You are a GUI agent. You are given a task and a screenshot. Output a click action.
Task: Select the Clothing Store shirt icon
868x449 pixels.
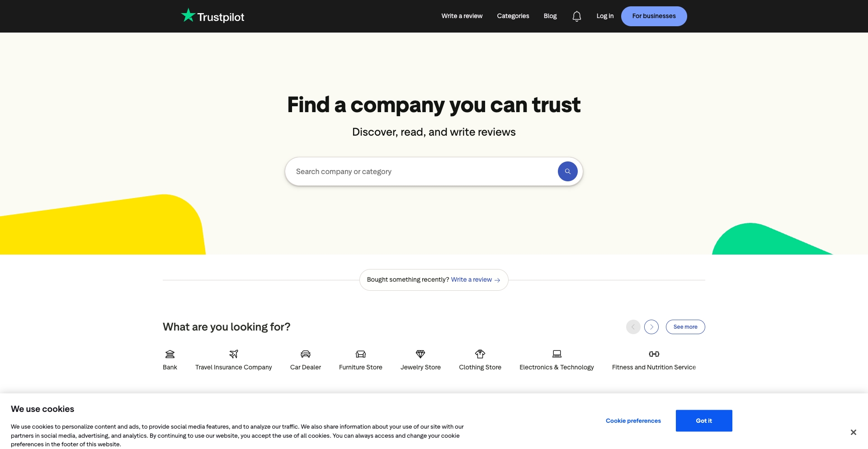tap(480, 354)
